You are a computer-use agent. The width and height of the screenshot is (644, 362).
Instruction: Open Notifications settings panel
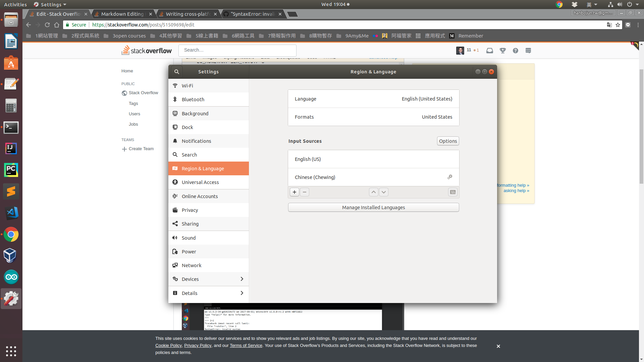click(x=209, y=141)
